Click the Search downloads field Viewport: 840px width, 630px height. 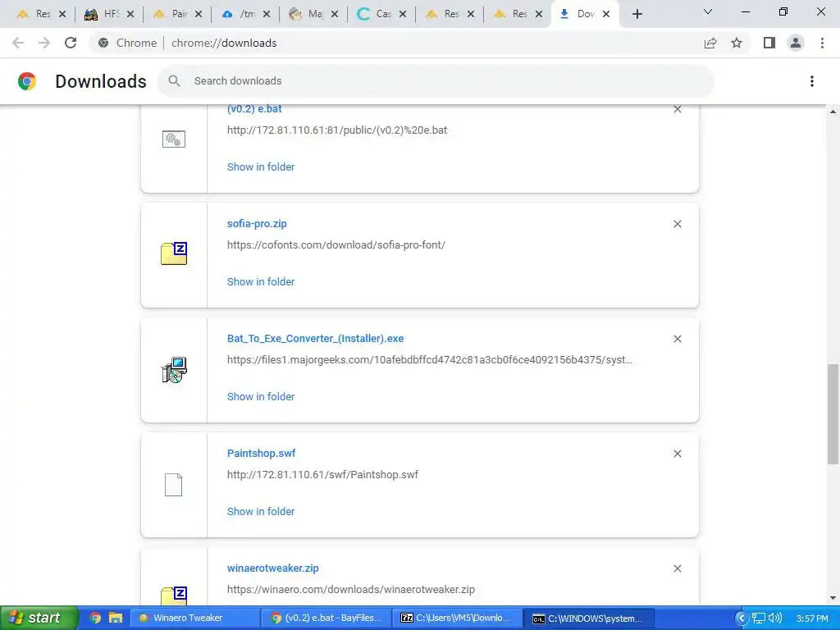(x=436, y=81)
